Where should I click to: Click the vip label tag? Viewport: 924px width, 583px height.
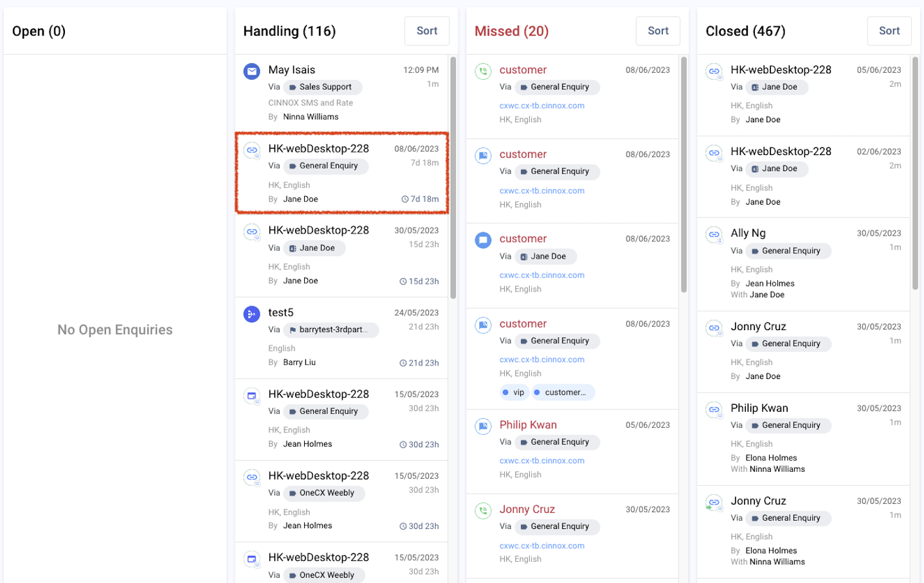[514, 393]
